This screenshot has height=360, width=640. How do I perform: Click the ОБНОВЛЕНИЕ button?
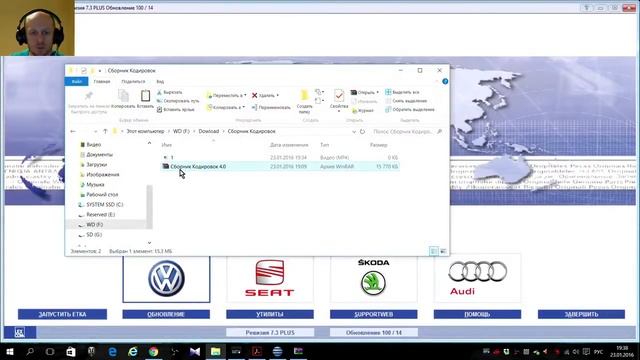click(x=166, y=314)
